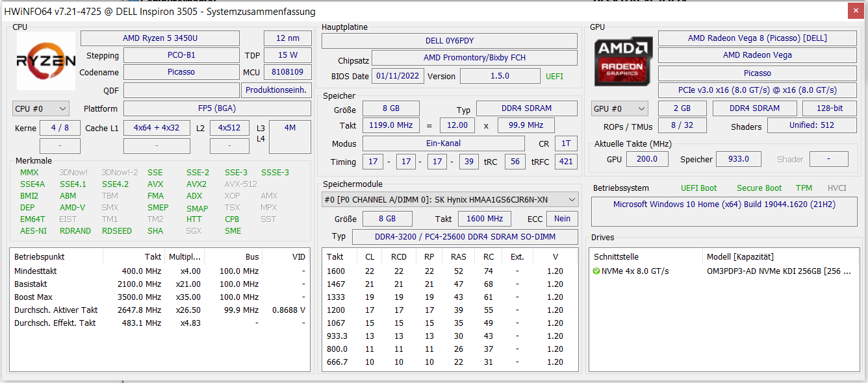868x383 pixels.
Task: Open the GPU #0 selector dropdown
Action: click(619, 108)
